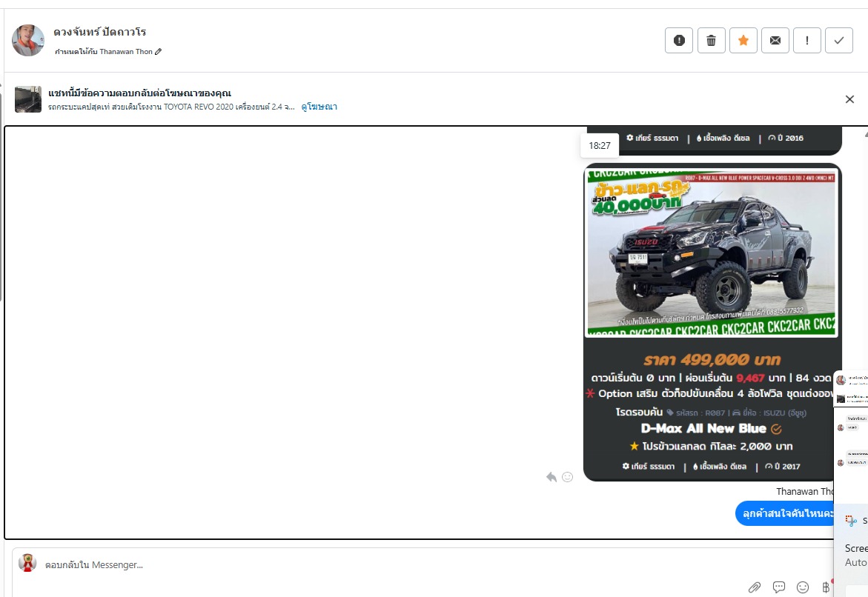Viewport: 868px width, 597px height.
Task: Mark conversation done with checkmark icon
Action: pos(839,41)
